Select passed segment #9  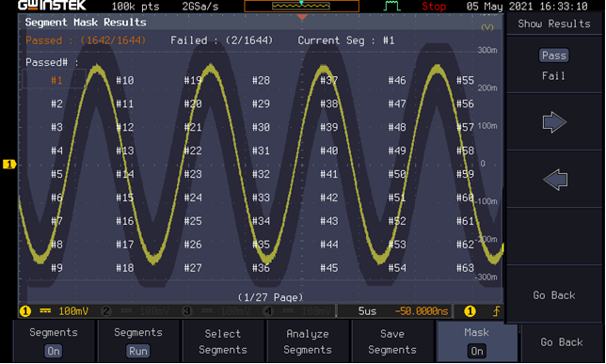coord(56,268)
